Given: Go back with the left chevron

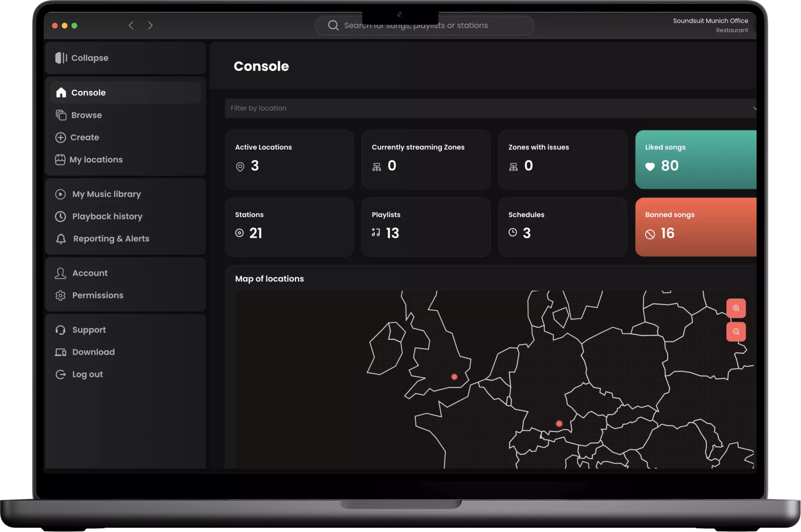Looking at the screenshot, I should (131, 25).
